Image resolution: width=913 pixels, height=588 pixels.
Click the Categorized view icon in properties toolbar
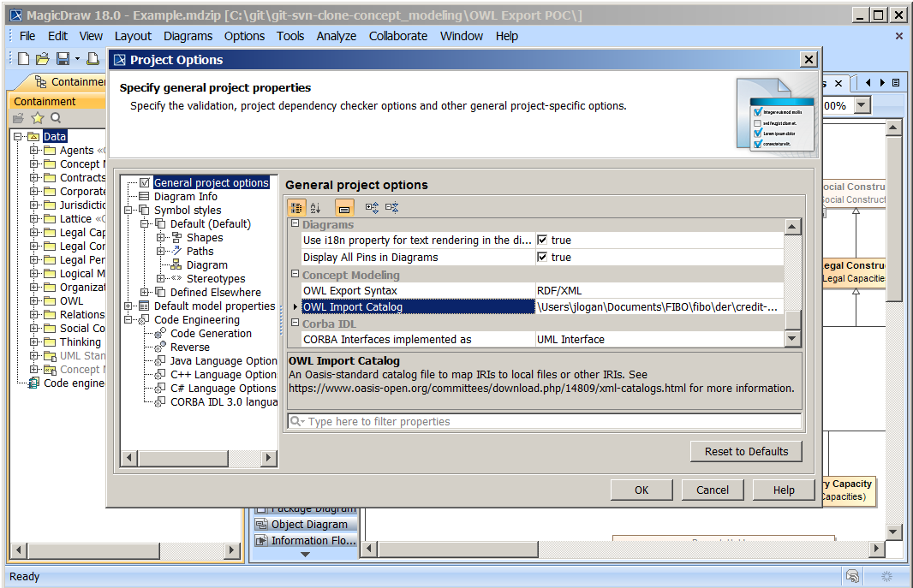(x=296, y=208)
